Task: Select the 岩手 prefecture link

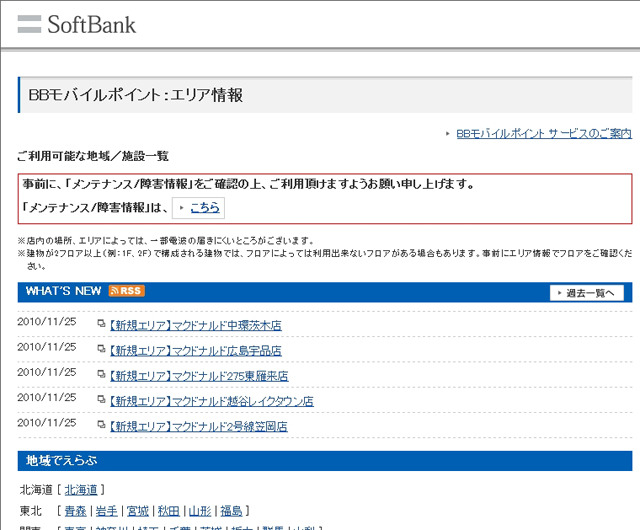Action: pyautogui.click(x=107, y=511)
